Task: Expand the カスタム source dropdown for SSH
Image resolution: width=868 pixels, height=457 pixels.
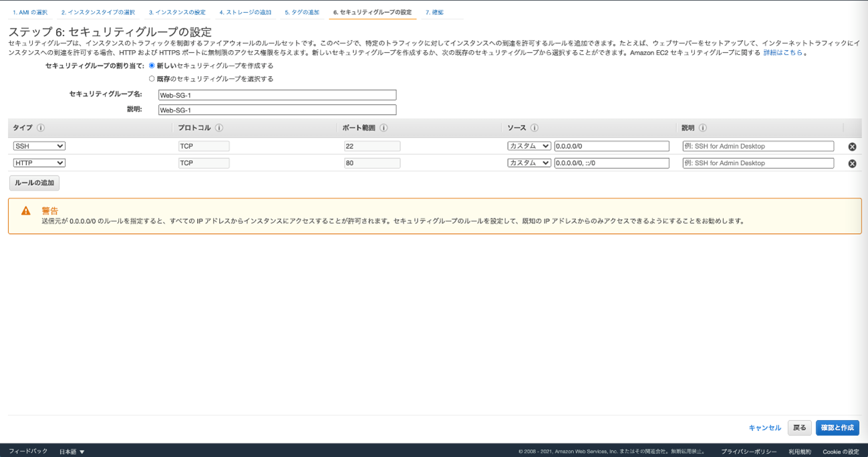Action: tap(529, 146)
